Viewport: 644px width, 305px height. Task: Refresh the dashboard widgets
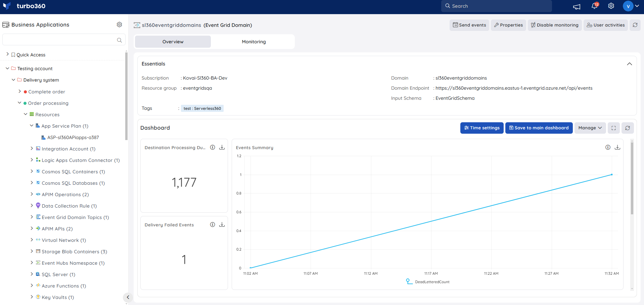pyautogui.click(x=628, y=128)
